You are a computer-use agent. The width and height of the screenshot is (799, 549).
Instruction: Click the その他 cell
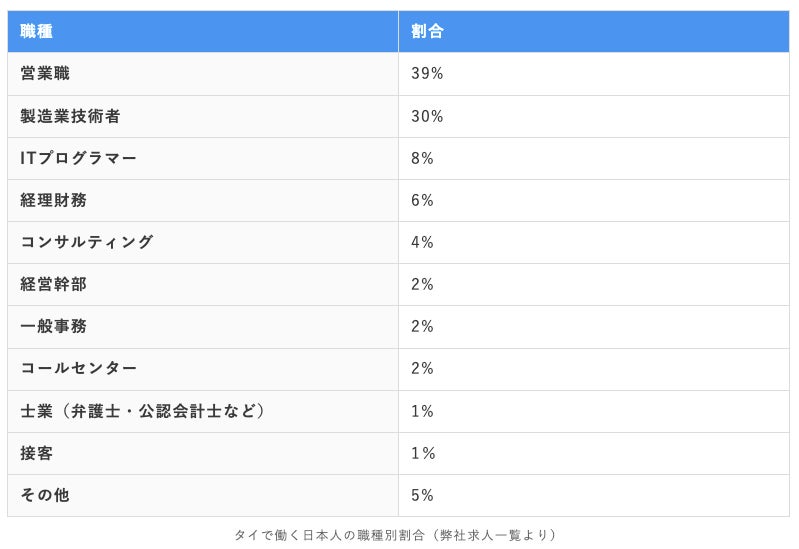(45, 495)
